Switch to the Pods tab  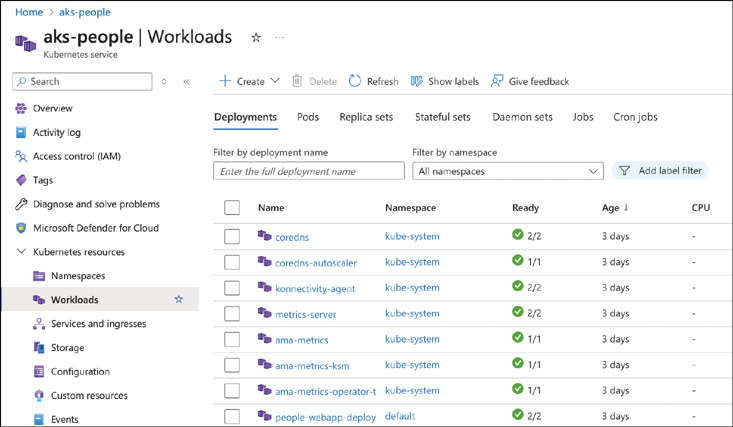pyautogui.click(x=308, y=117)
